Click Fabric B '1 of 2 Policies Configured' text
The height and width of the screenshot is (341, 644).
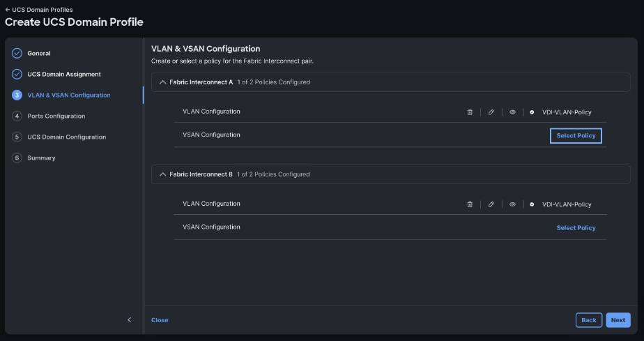273,174
